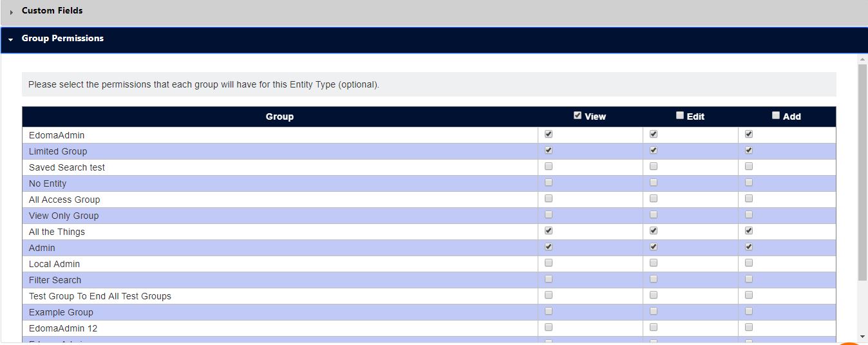This screenshot has height=345, width=868.
Task: Toggle the Edit column header checkbox
Action: (680, 116)
